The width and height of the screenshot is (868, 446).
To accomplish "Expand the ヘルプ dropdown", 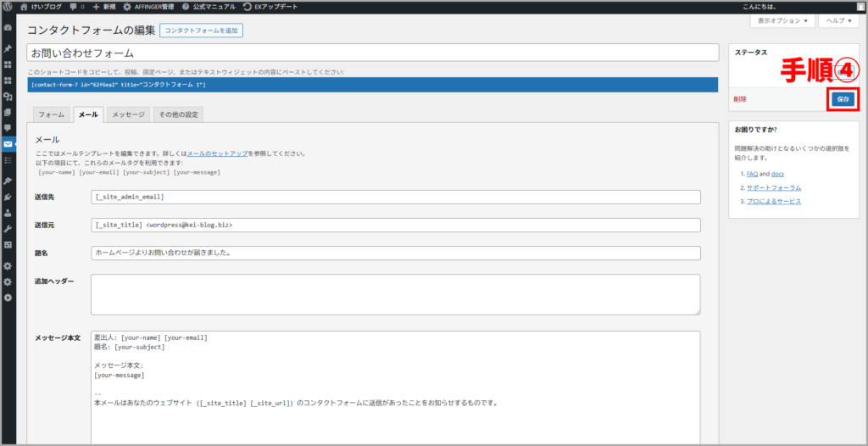I will pos(838,21).
